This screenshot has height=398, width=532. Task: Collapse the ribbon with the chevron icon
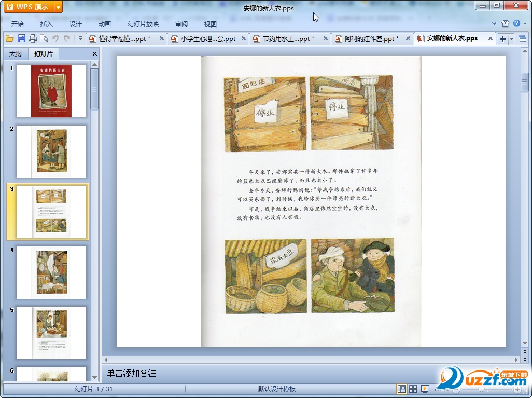click(x=494, y=23)
